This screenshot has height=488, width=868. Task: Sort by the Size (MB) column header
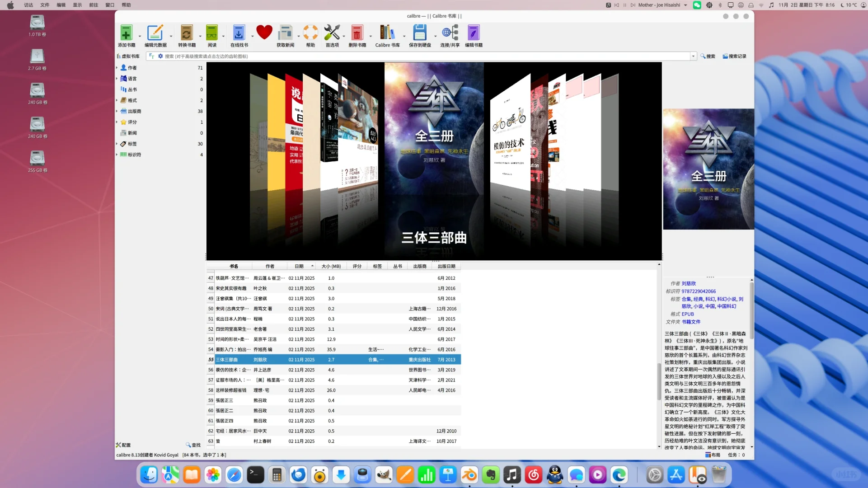tap(331, 267)
